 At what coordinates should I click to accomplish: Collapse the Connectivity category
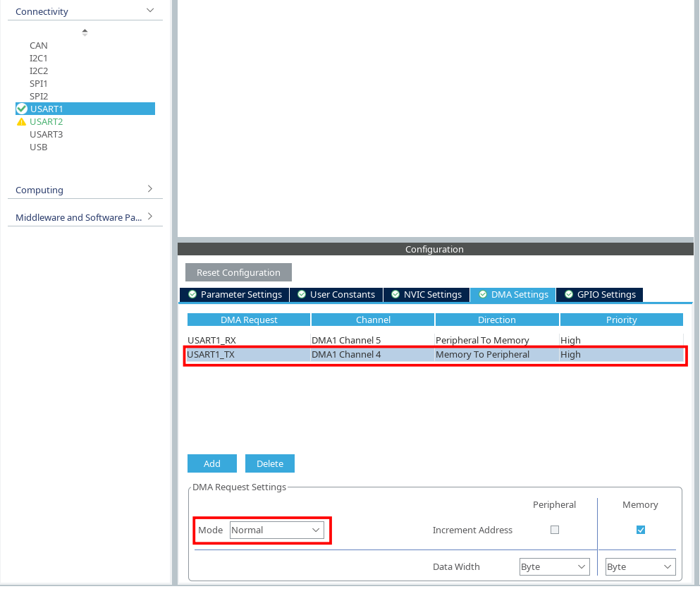click(149, 11)
